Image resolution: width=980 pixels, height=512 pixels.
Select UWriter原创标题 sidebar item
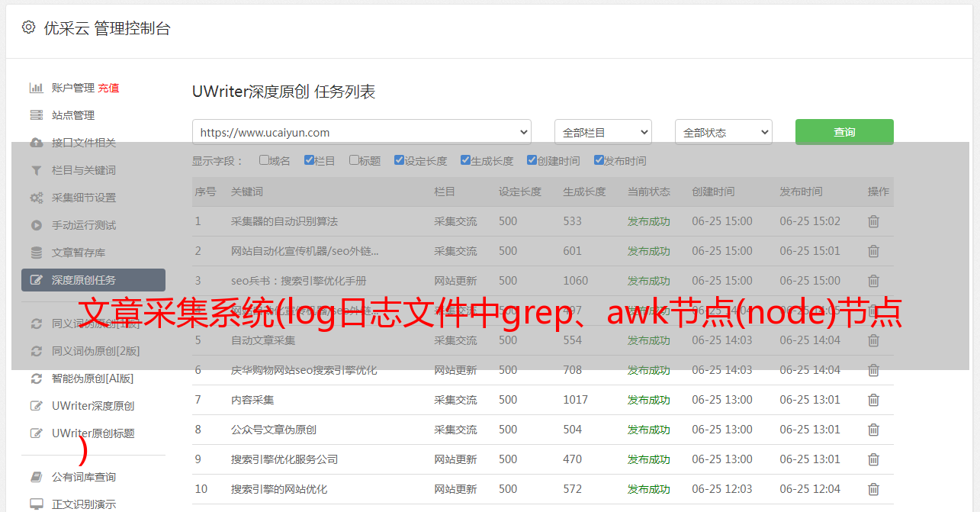click(93, 433)
